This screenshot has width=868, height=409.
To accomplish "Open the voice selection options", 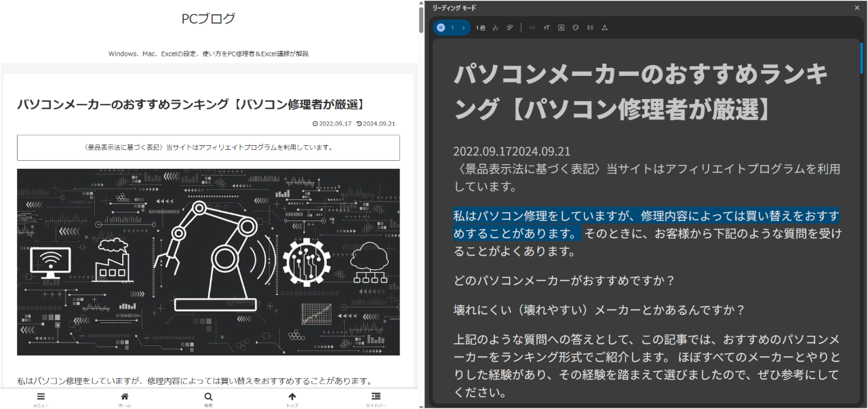I will pyautogui.click(x=496, y=27).
